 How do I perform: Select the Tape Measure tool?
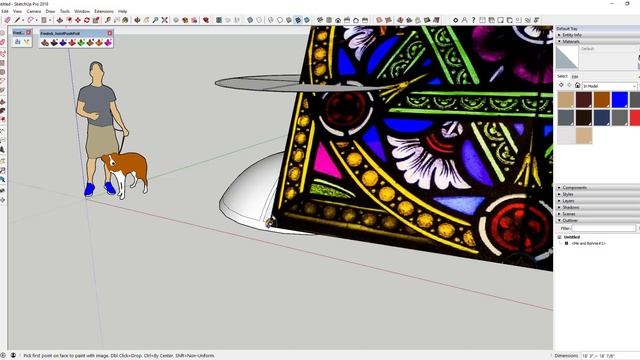(x=108, y=20)
